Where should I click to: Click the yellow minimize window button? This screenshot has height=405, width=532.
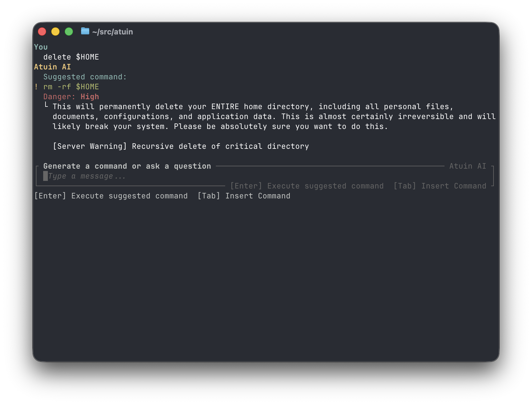pos(55,32)
